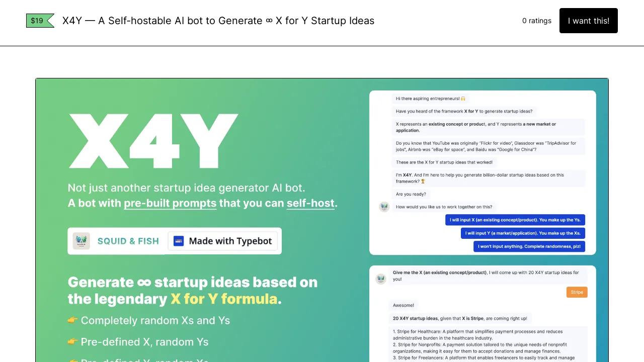Click the pointing hand beside "Pre-defined X, random Ys"
The width and height of the screenshot is (644, 362).
tap(73, 342)
